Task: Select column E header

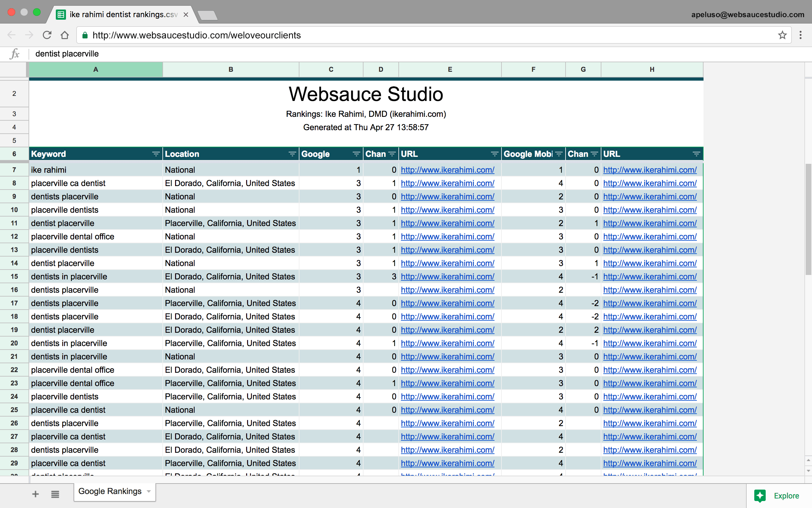Action: pyautogui.click(x=450, y=70)
